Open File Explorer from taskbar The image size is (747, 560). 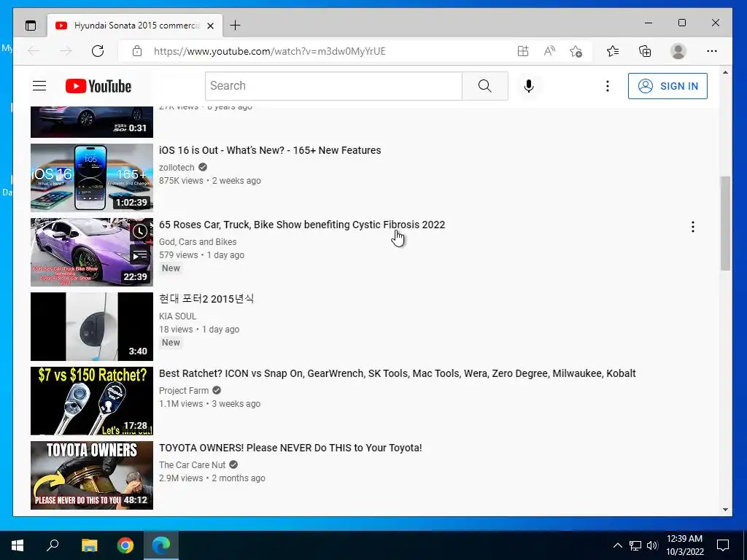(x=89, y=545)
